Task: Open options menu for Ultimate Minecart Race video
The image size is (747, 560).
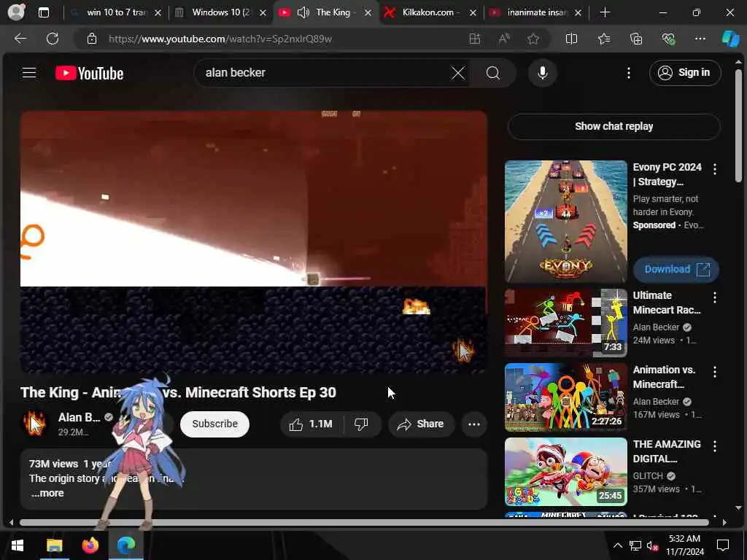Action: 715,297
